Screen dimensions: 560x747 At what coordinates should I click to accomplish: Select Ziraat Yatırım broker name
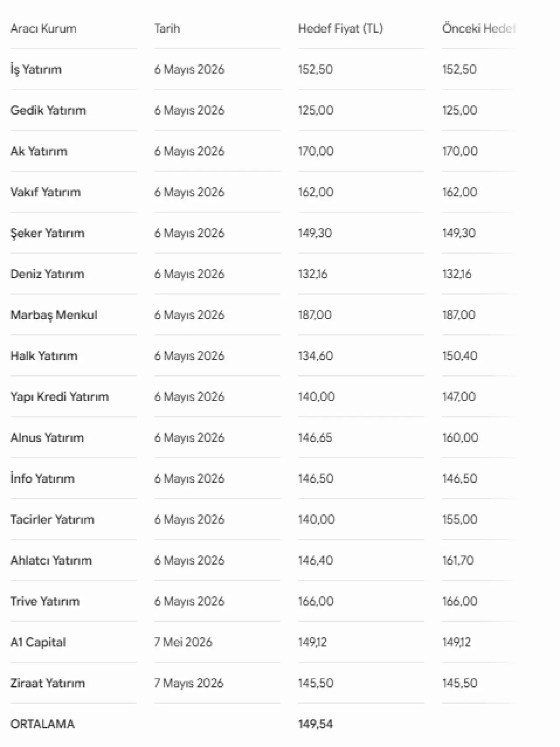click(48, 683)
